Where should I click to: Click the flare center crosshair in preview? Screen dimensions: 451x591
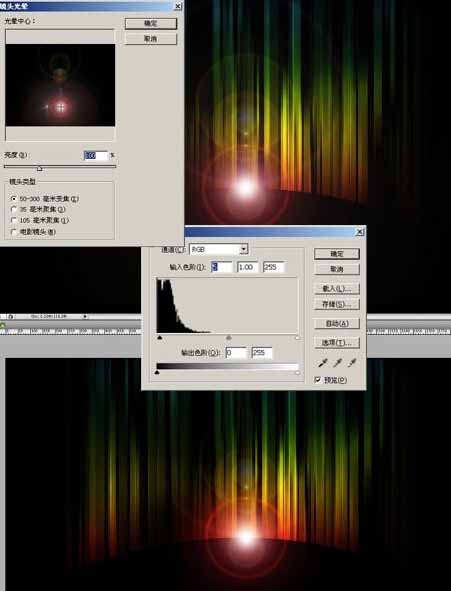(x=60, y=108)
